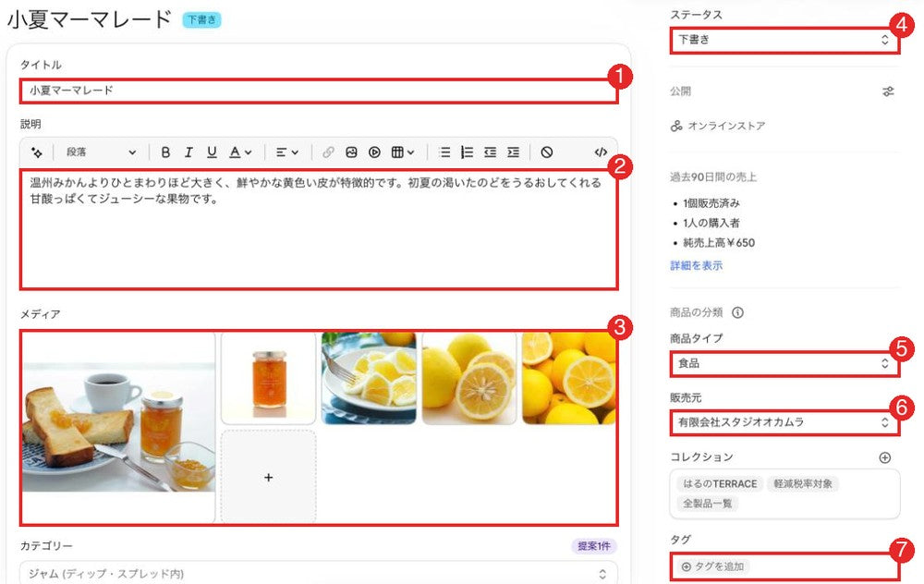This screenshot has width=924, height=584.
Task: Click the outdent icon
Action: click(x=491, y=152)
